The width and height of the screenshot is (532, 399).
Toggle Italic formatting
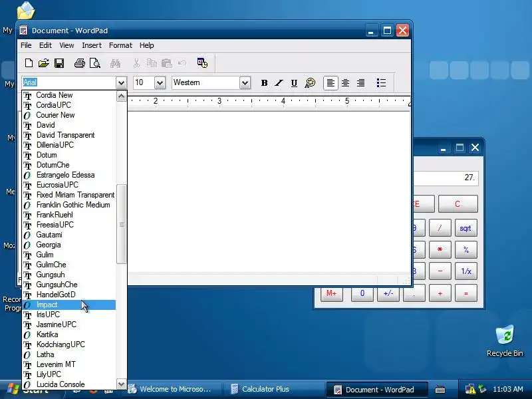pyautogui.click(x=279, y=82)
